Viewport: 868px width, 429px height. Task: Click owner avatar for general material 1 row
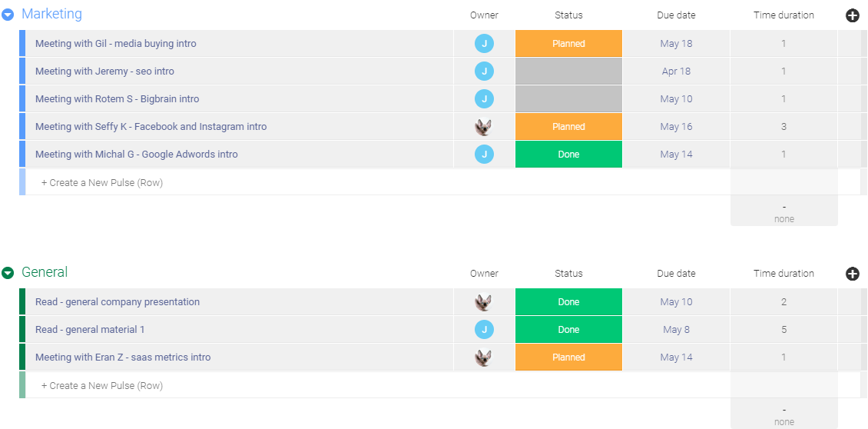click(x=484, y=330)
